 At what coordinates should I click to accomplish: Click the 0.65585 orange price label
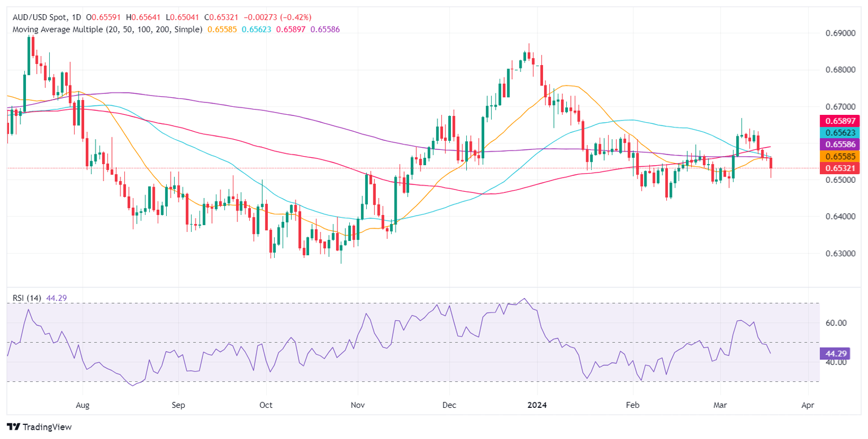[x=839, y=156]
